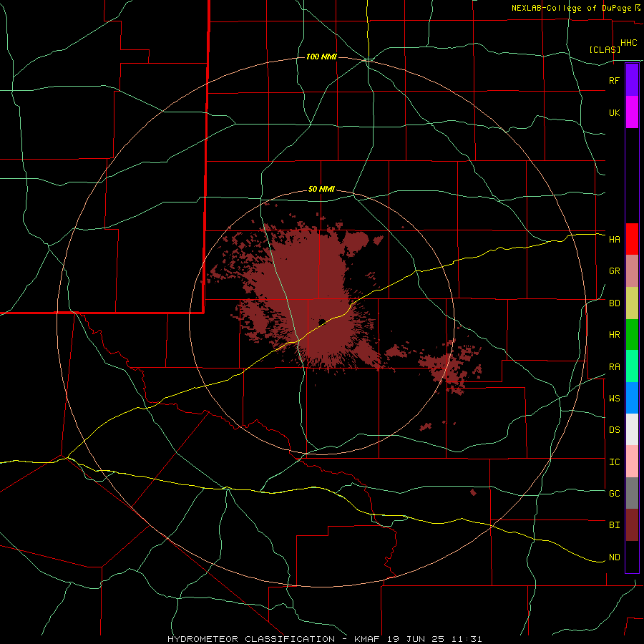The image size is (644, 644).
Task: Click the ND black legend swatch
Action: click(632, 557)
